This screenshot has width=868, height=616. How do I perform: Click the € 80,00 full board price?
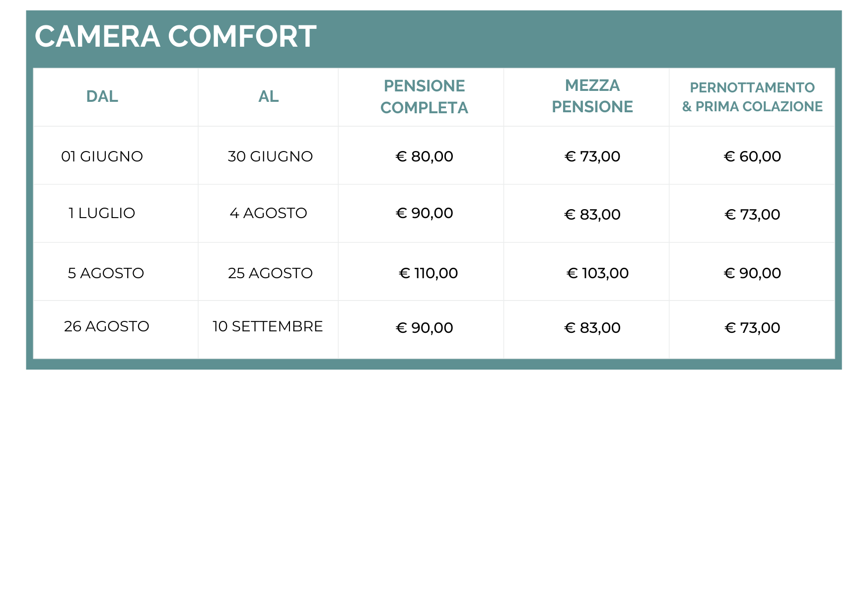pos(424,156)
